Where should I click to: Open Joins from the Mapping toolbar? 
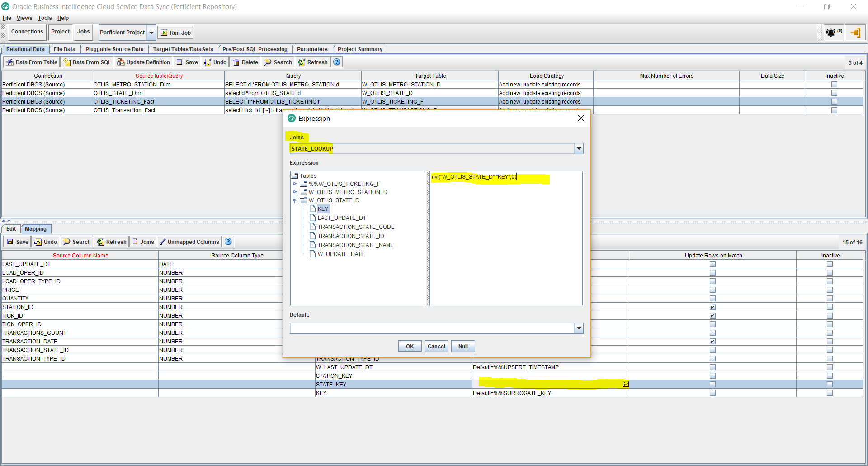[143, 242]
